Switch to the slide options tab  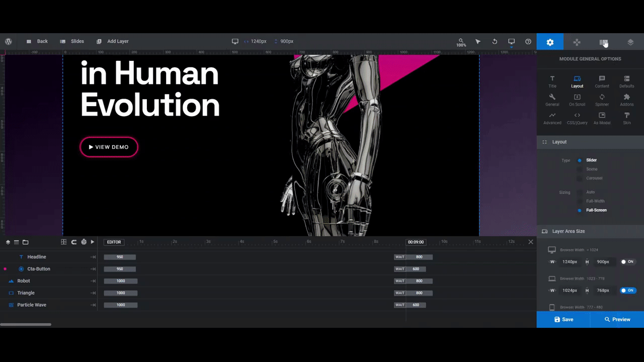(x=604, y=42)
